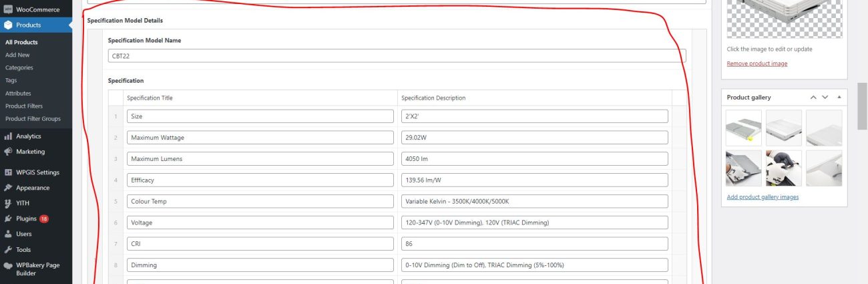Select first product gallery thumbnail
Image resolution: width=868 pixels, height=284 pixels.
[744, 128]
